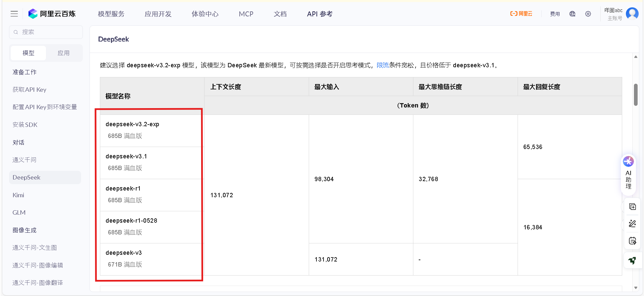Click the 16,384 max reply value
Screen dimensions: 644x296
click(533, 227)
